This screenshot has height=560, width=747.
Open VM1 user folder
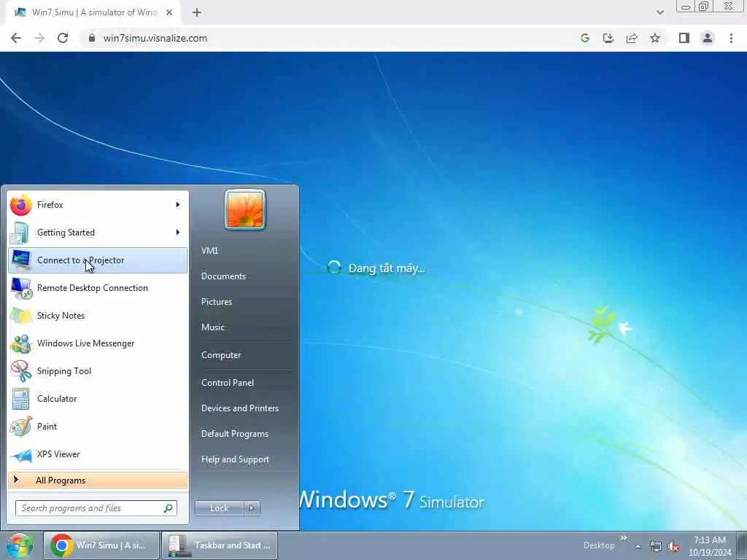(x=209, y=251)
